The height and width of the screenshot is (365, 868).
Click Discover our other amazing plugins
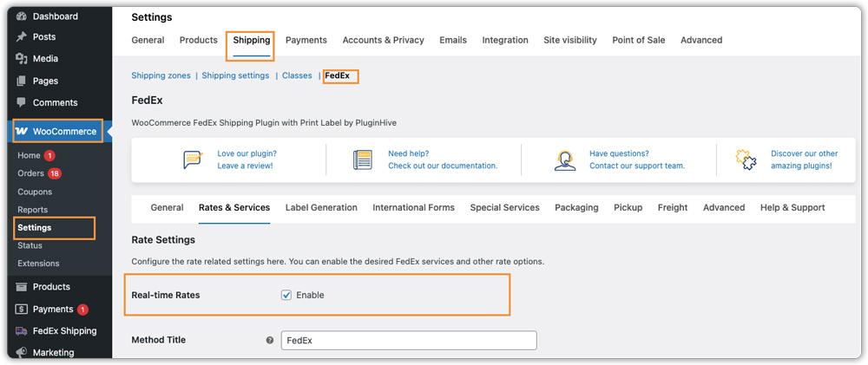(x=804, y=160)
